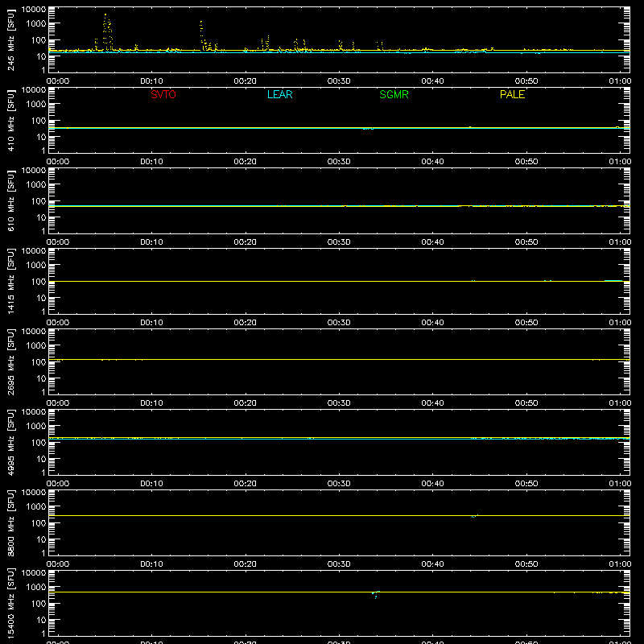Click the 00:00 time label below the 4995 MHz plot

point(58,484)
